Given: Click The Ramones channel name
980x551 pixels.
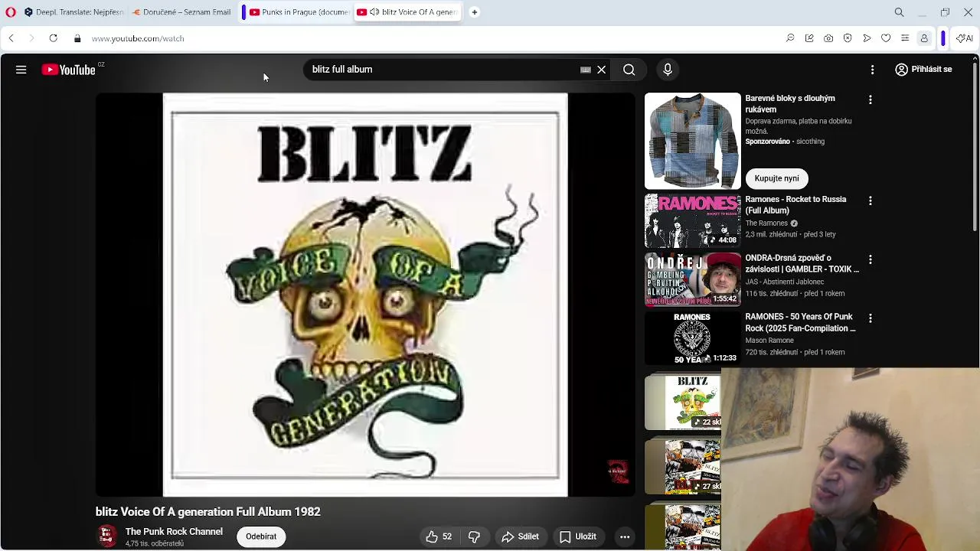Looking at the screenshot, I should [x=766, y=223].
